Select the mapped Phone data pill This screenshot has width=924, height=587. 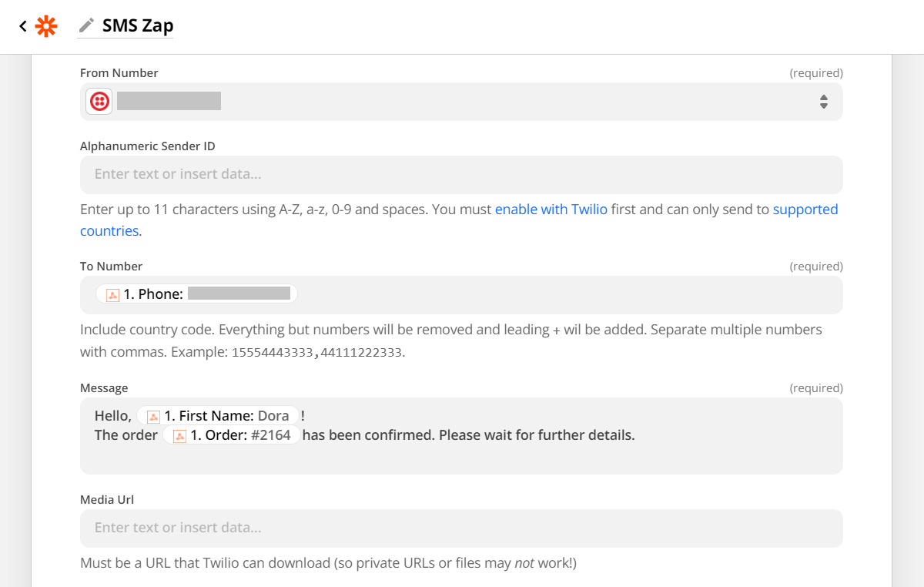196,293
